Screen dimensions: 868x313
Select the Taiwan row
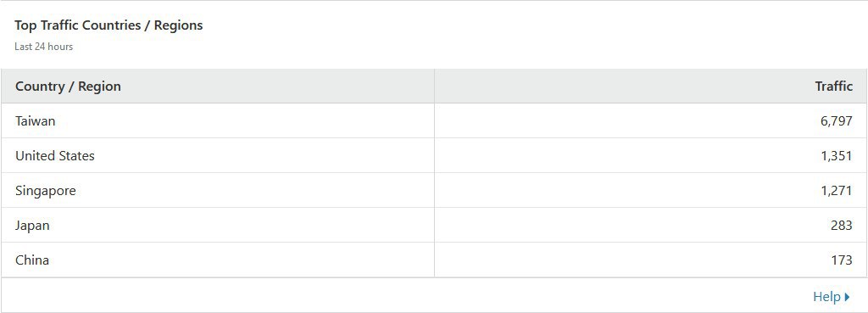[434, 120]
